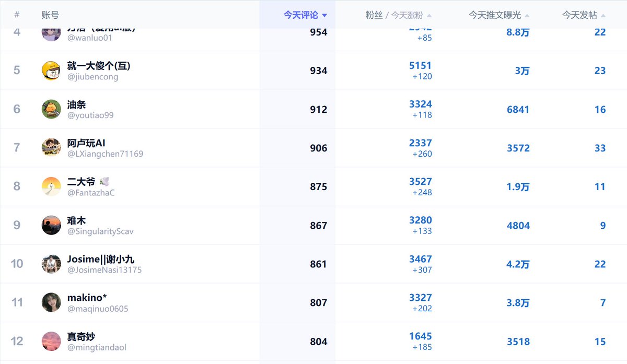Click the 账号 column header
The width and height of the screenshot is (627, 364).
pos(50,15)
